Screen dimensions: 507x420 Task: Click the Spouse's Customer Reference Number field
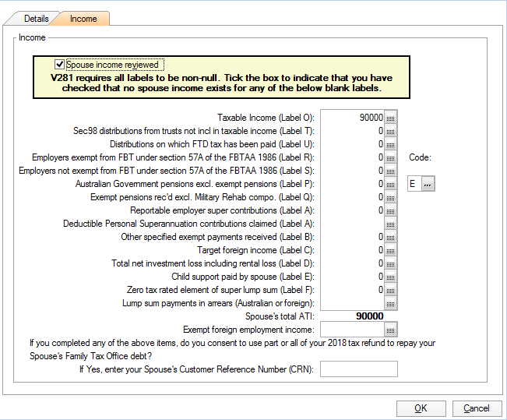358,369
